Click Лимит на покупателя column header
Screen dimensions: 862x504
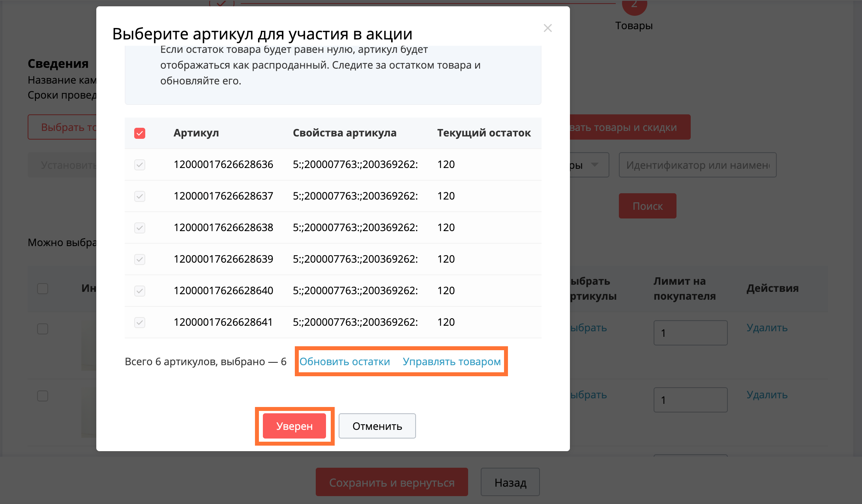click(685, 289)
